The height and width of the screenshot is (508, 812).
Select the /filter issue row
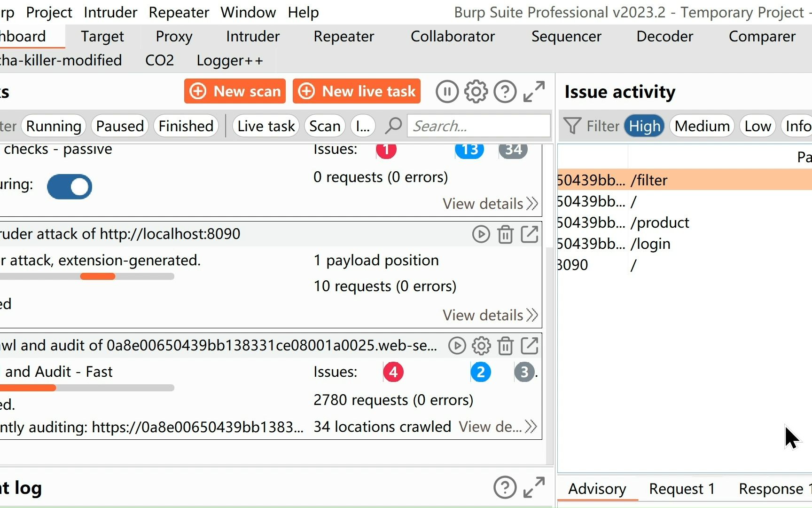tap(685, 180)
